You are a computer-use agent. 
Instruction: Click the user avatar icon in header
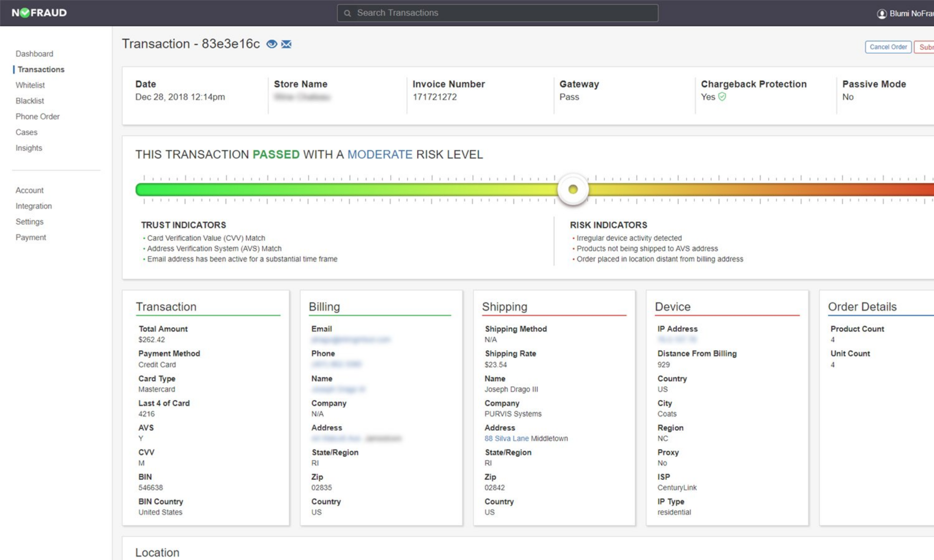click(882, 14)
